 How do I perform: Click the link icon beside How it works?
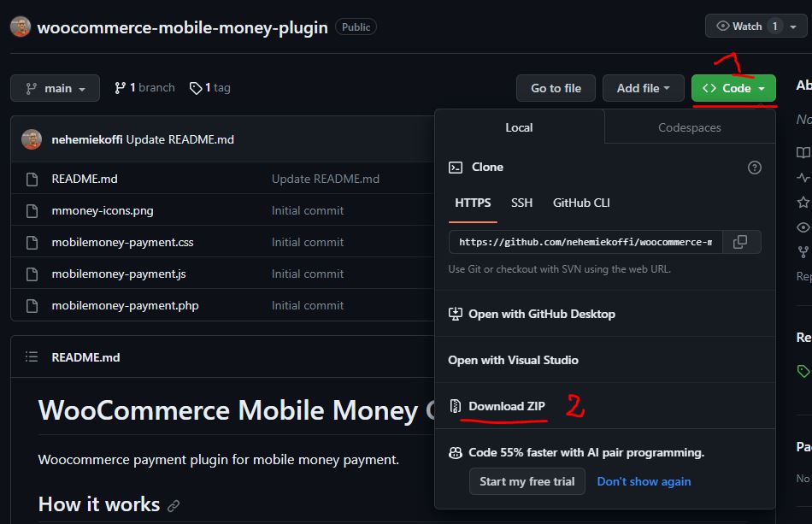point(174,506)
